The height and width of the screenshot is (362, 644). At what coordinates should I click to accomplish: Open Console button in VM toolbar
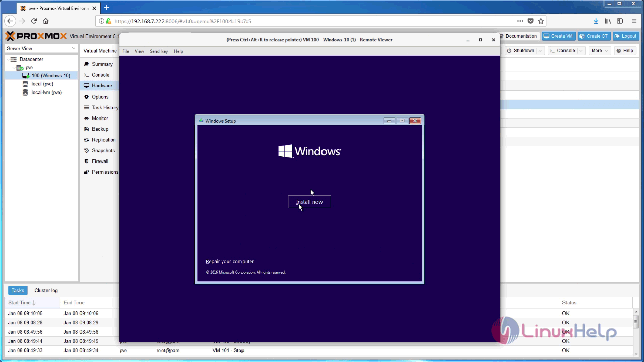coord(562,51)
